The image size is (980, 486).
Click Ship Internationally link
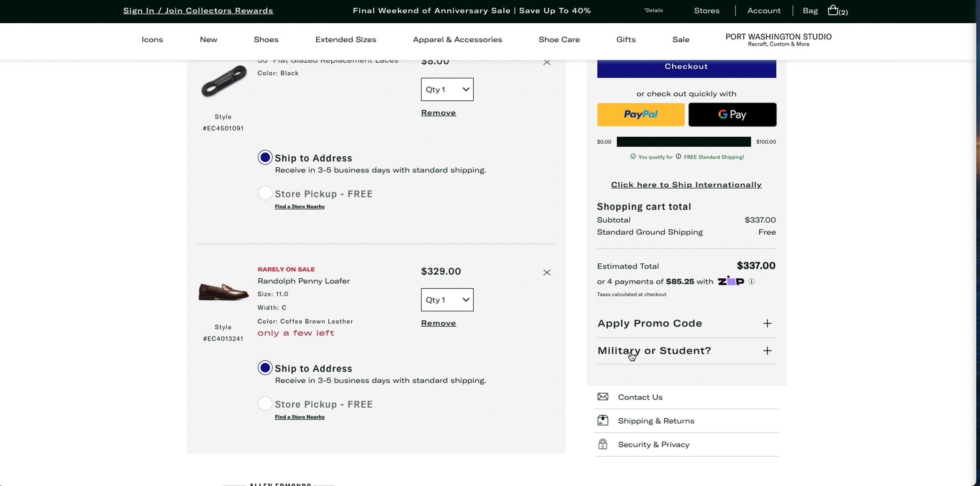pyautogui.click(x=686, y=185)
